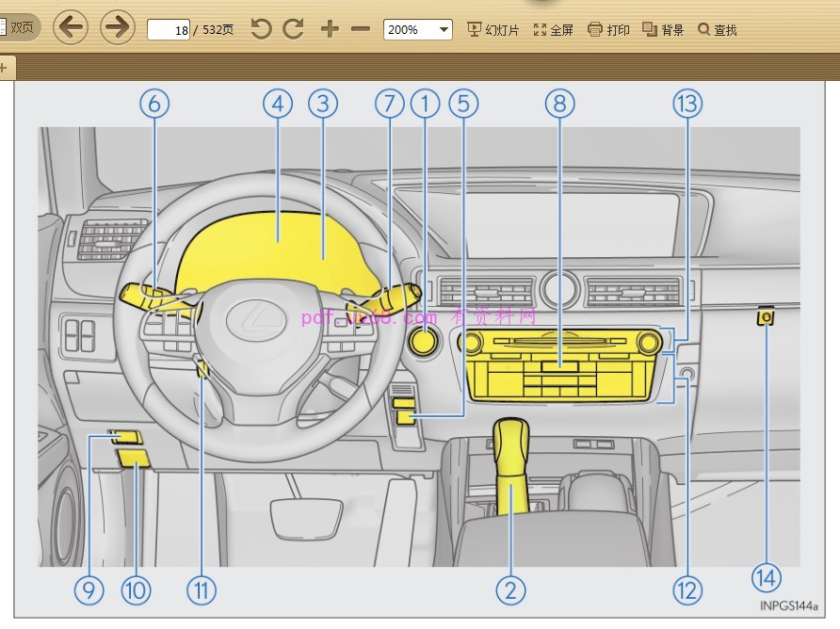Image resolution: width=840 pixels, height=629 pixels.
Task: Click callout number 6 at top left
Action: [155, 104]
